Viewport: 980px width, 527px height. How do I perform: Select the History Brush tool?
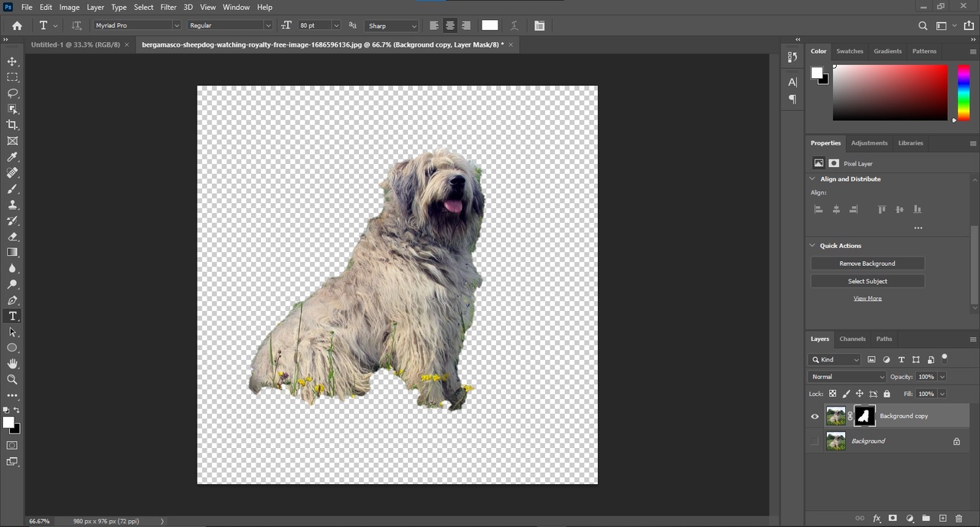pyautogui.click(x=12, y=221)
